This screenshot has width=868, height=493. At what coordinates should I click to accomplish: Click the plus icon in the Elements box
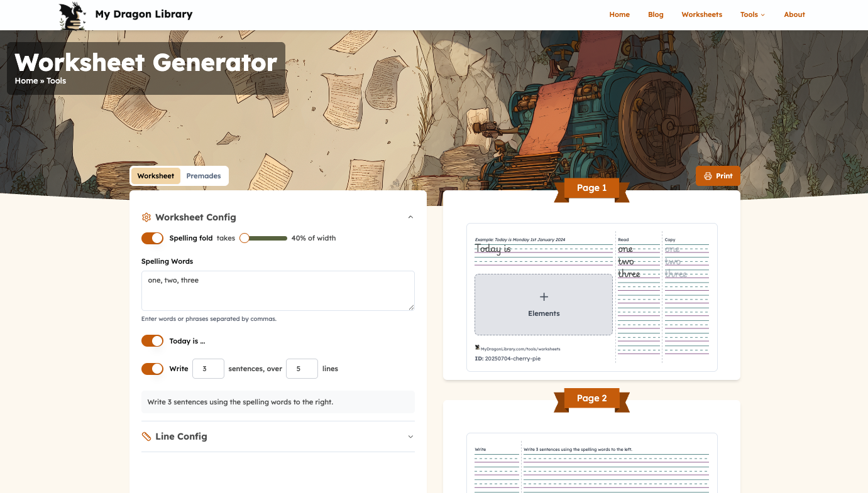point(543,296)
